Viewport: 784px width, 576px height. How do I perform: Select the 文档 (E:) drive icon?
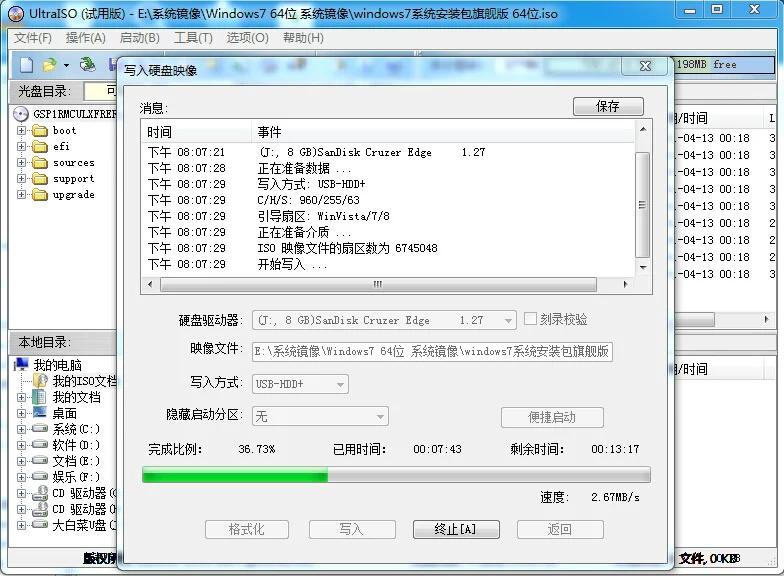[40, 460]
